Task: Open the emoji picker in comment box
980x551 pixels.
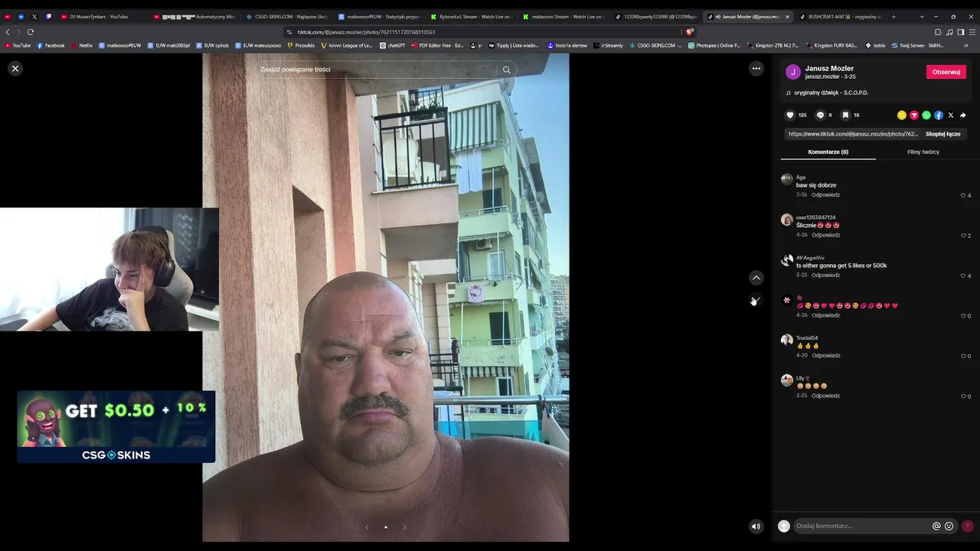Action: [949, 527]
